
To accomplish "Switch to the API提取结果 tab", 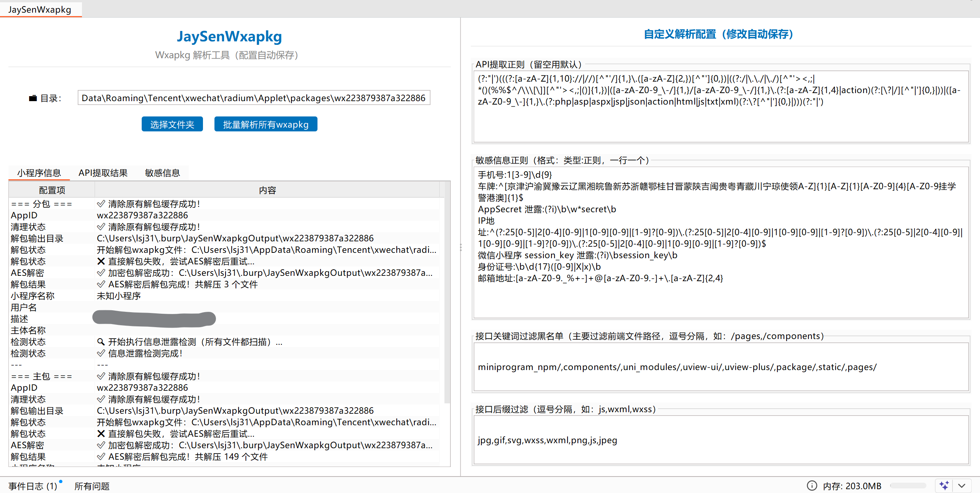I will pos(103,173).
